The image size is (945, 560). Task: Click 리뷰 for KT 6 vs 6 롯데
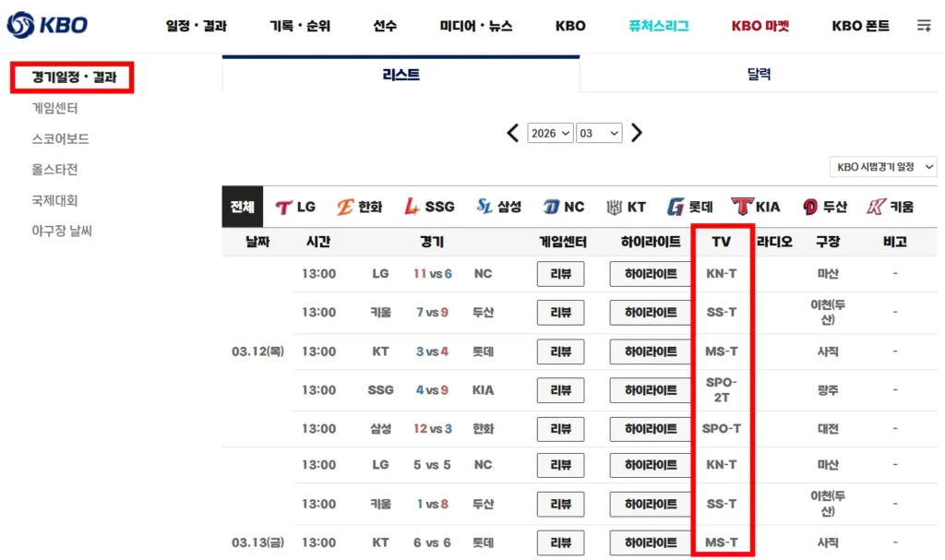coord(560,542)
